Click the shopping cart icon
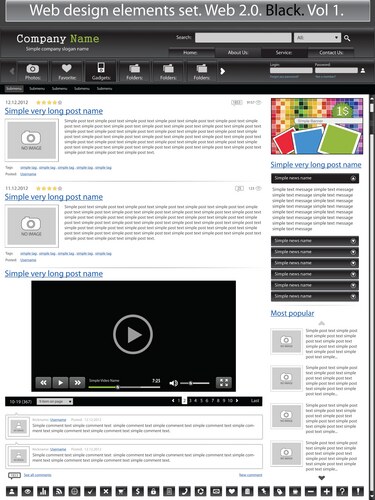Screen dimensions: 375x500 click(x=122, y=491)
